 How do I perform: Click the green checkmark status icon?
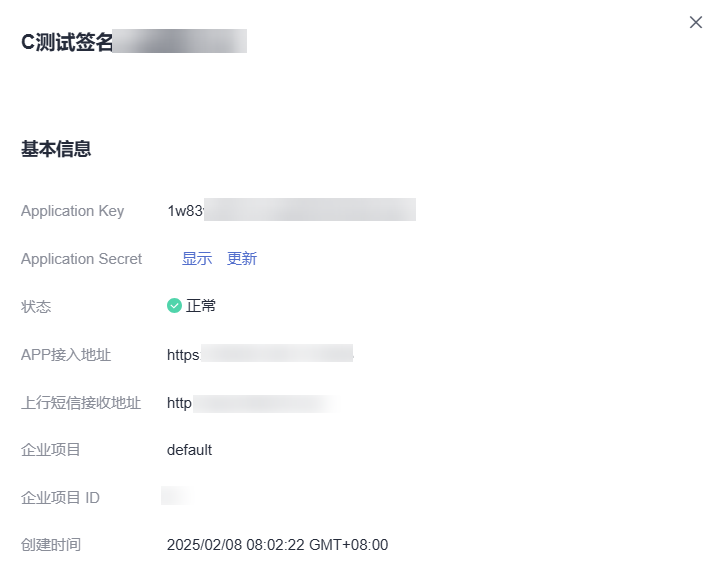click(x=174, y=306)
